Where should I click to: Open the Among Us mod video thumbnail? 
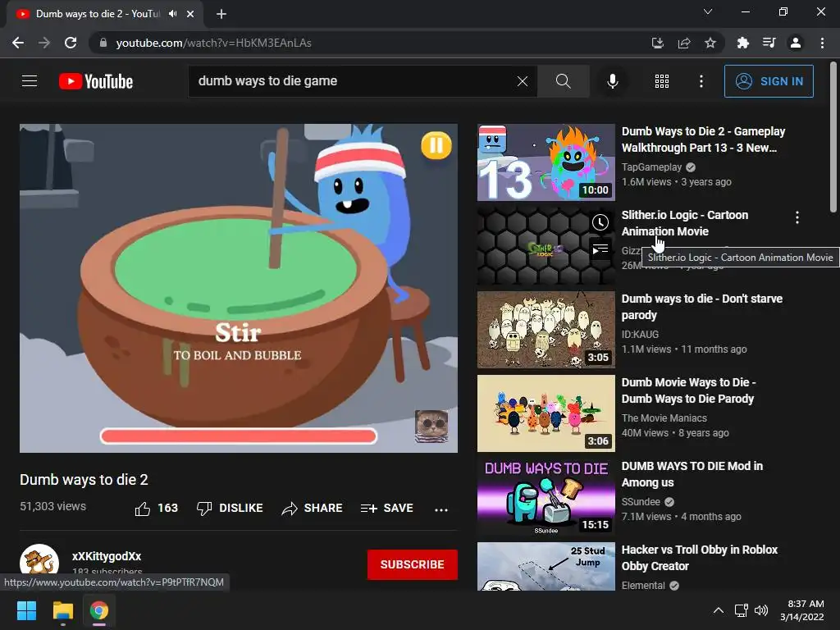pos(546,497)
